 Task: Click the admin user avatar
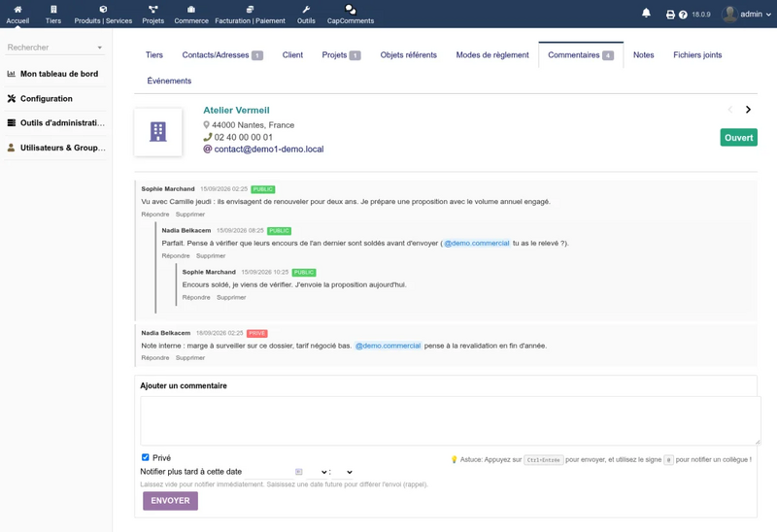point(729,14)
